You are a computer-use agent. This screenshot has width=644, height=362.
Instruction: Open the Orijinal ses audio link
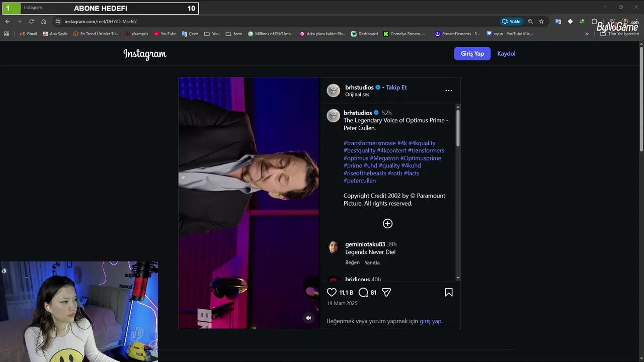click(x=357, y=95)
